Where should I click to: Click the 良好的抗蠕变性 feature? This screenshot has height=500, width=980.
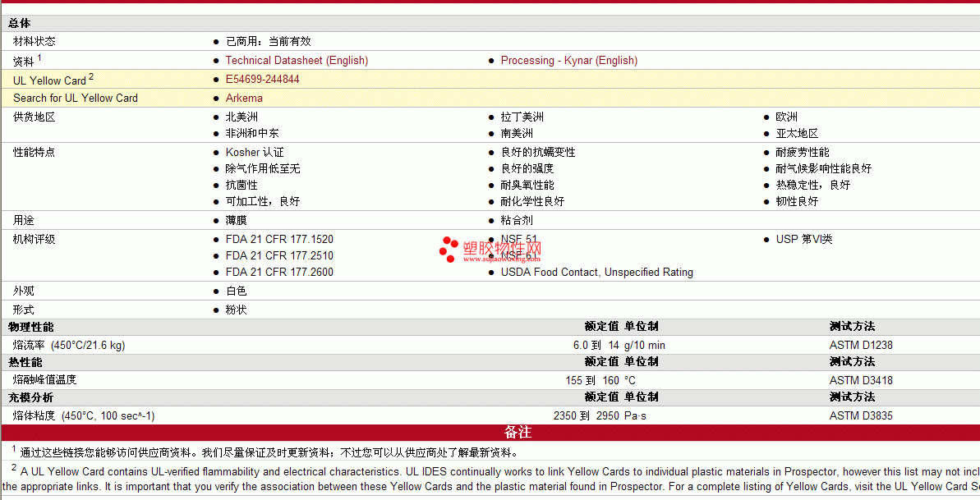tap(538, 153)
